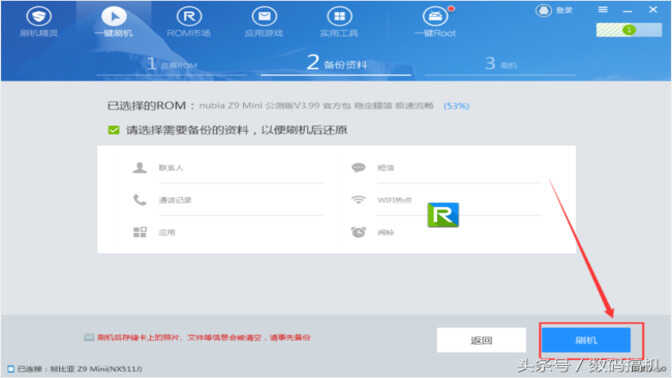The image size is (672, 378).
Task: Click the blue 刷机 flash button
Action: [586, 340]
